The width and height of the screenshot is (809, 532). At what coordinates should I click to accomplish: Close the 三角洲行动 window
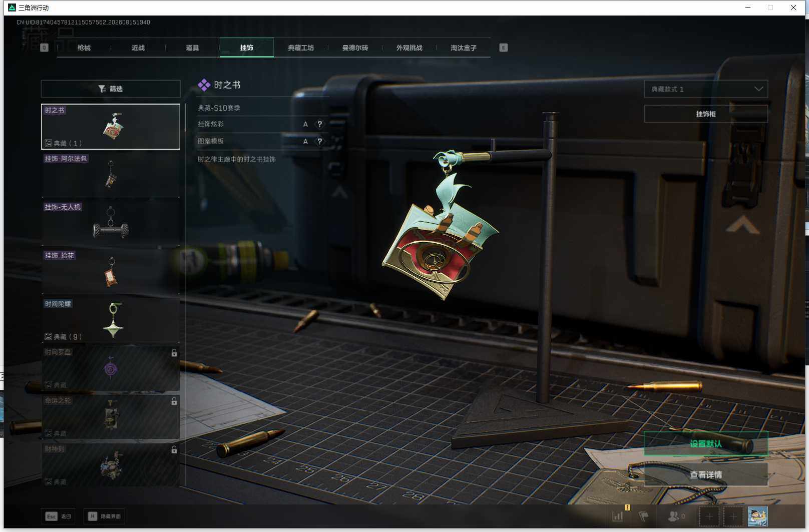[793, 8]
